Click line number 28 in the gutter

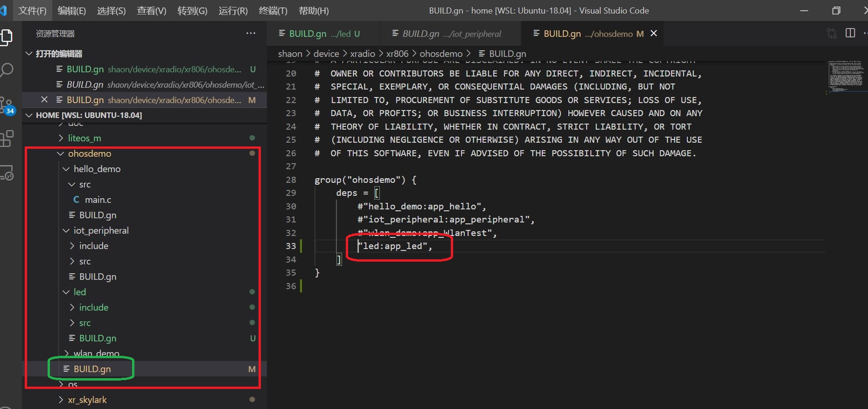point(291,180)
